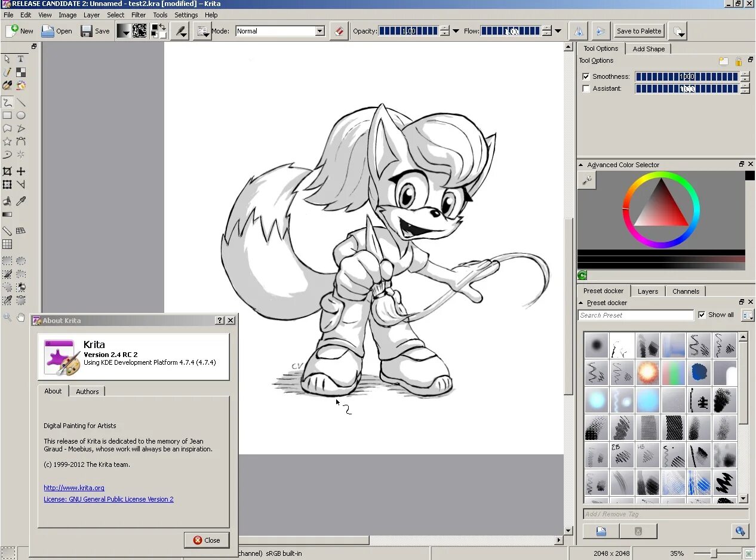The width and height of the screenshot is (756, 560).
Task: Select the Move tool
Action: coord(20,171)
